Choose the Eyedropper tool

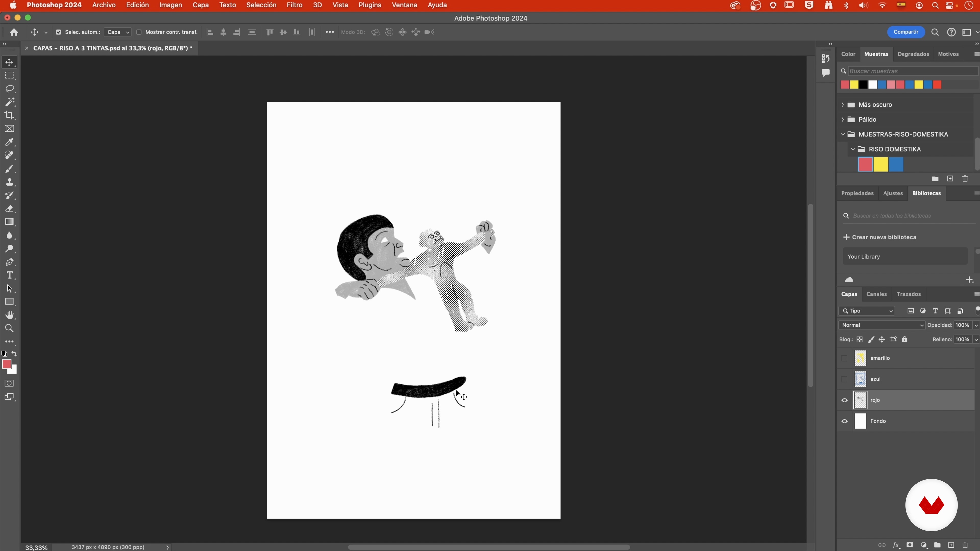coord(9,142)
